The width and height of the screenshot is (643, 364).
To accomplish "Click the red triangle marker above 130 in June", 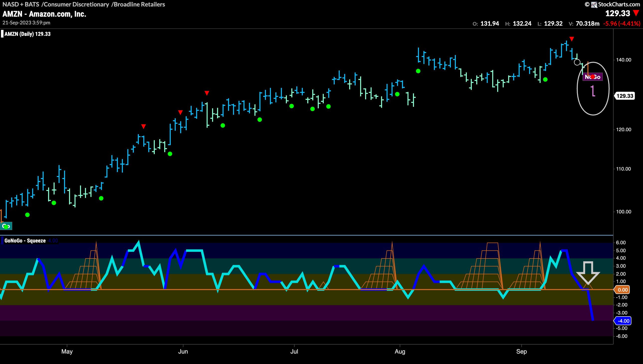I will coord(207,93).
